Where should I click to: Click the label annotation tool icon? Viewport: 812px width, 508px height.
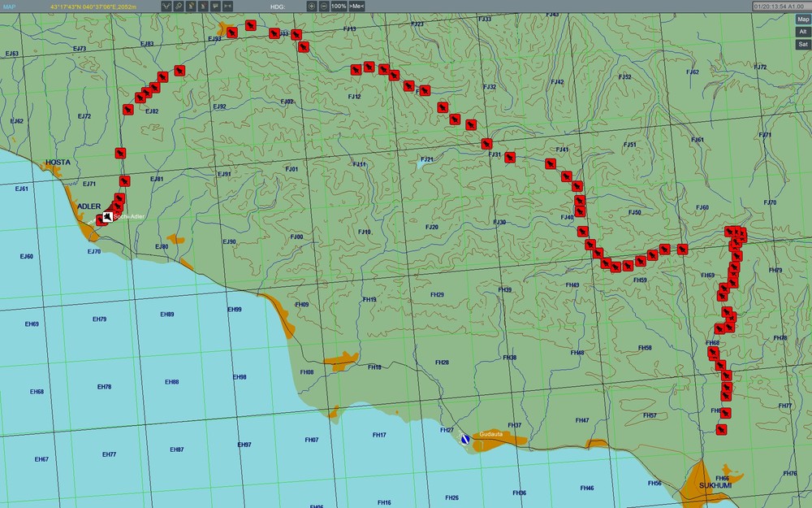[x=214, y=5]
